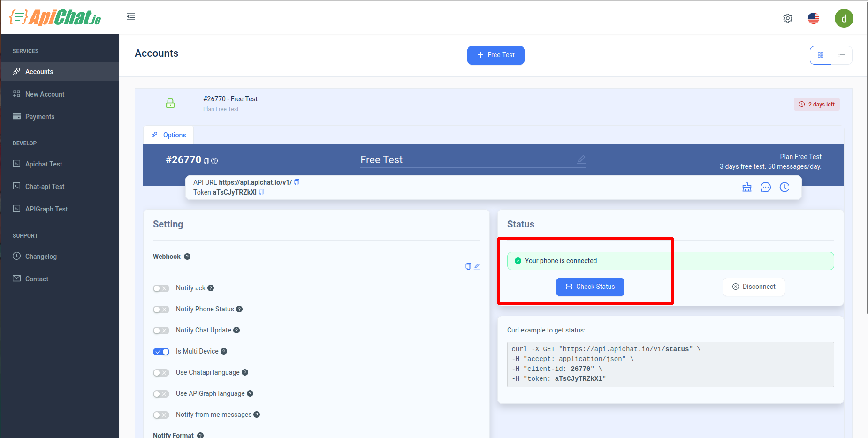Enable the Notify ack switch

(161, 288)
